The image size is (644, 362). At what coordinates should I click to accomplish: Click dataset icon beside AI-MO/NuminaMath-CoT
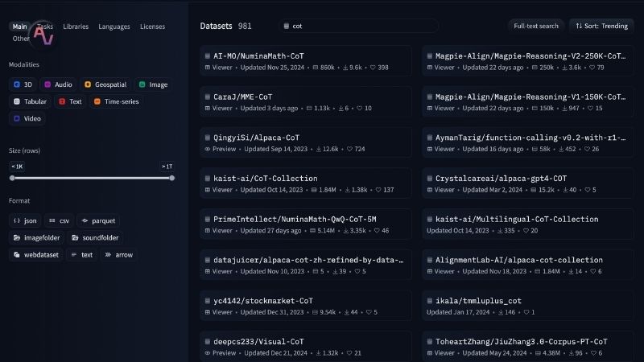coord(208,56)
